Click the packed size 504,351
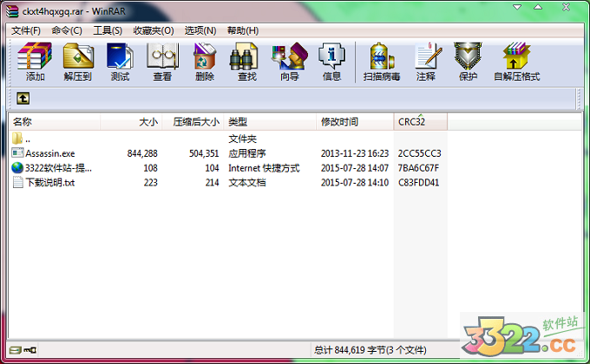 click(x=204, y=153)
